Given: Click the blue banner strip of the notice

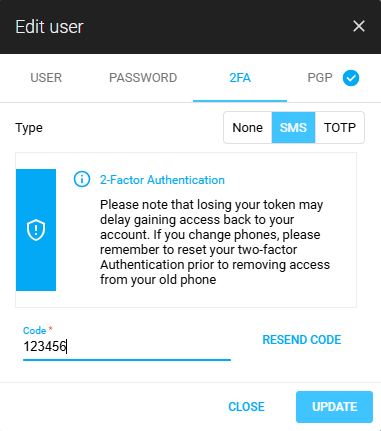Looking at the screenshot, I should pos(36,230).
